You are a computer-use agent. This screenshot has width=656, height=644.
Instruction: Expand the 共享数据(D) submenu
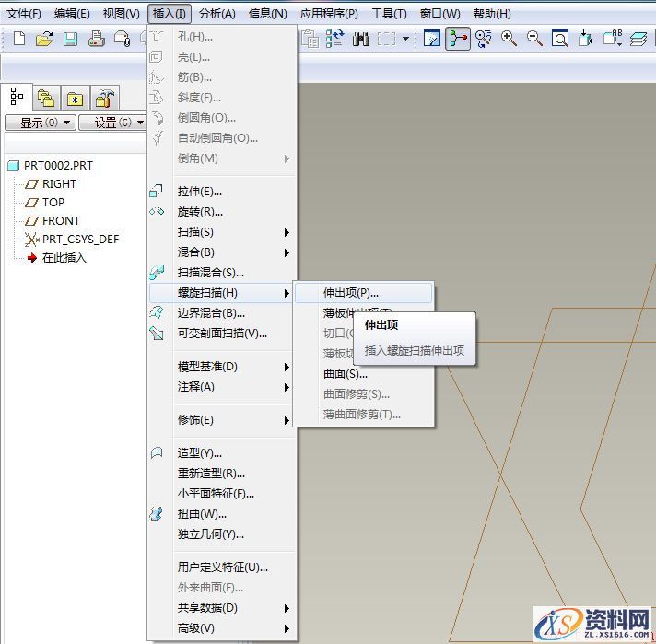(x=222, y=608)
